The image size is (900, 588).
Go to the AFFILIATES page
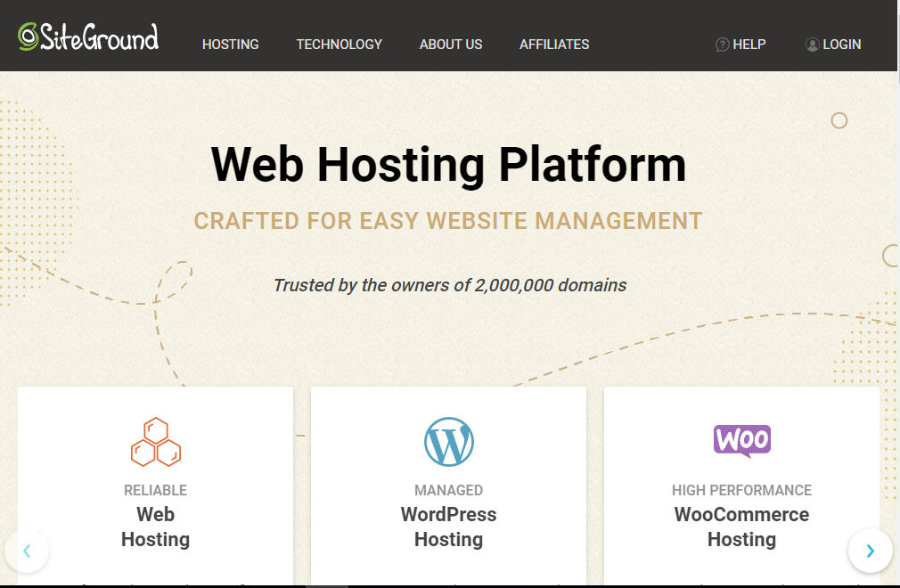pyautogui.click(x=554, y=45)
